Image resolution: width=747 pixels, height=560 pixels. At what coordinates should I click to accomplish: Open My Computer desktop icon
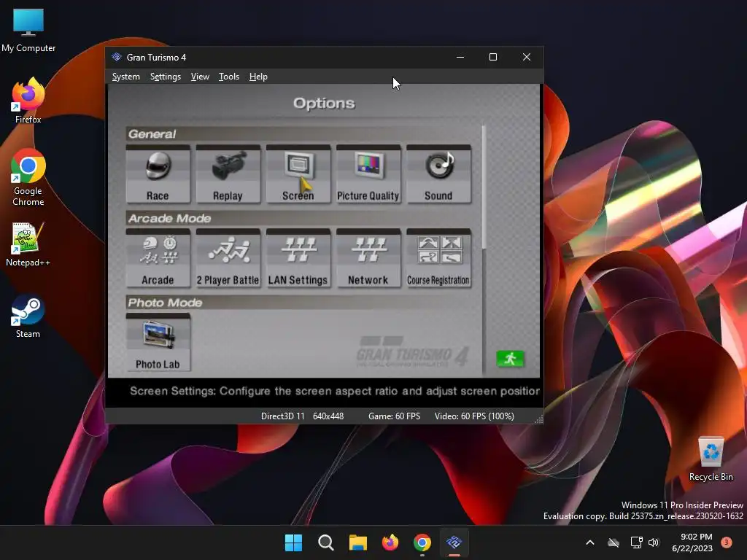pyautogui.click(x=28, y=31)
